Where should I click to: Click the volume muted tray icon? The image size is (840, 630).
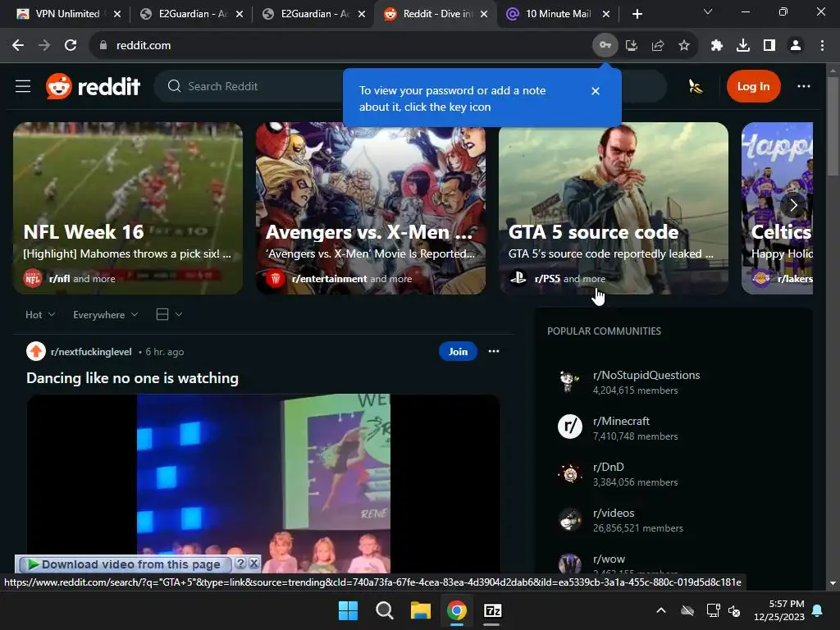click(x=734, y=610)
